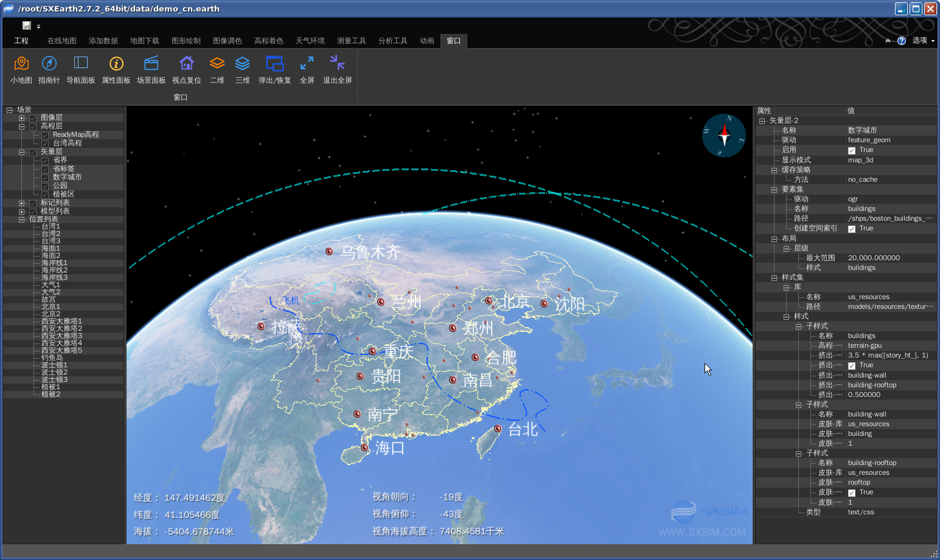Click the red marker for 兰州
Screen dimensions: 940x560
[381, 302]
